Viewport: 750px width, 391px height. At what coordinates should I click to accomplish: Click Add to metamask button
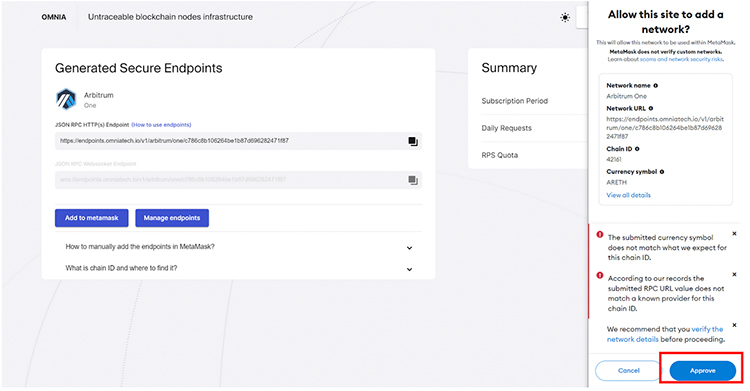(91, 218)
